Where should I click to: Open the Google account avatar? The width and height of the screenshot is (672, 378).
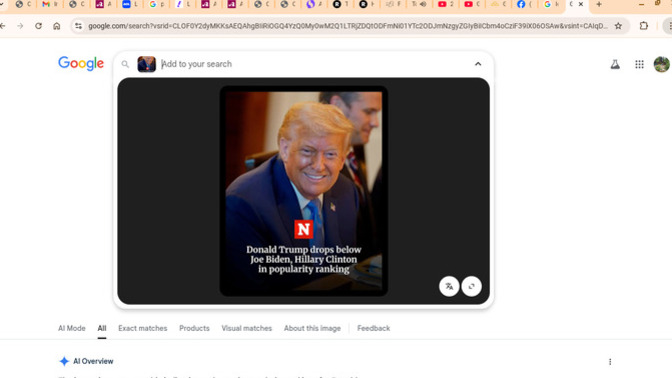coord(662,64)
